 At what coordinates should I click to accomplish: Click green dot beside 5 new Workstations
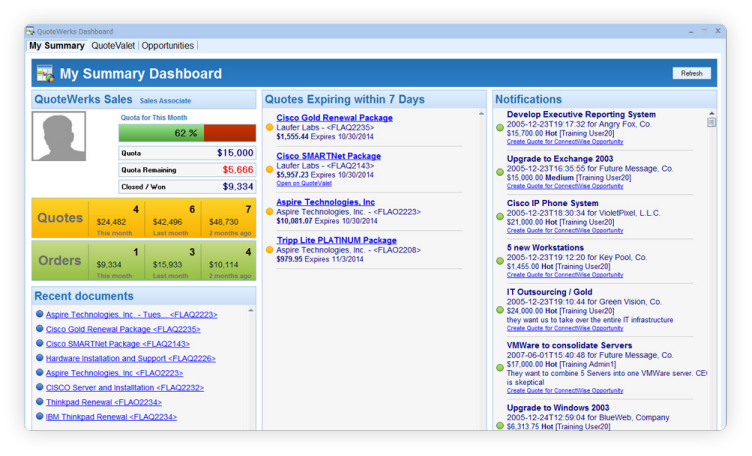click(x=500, y=261)
